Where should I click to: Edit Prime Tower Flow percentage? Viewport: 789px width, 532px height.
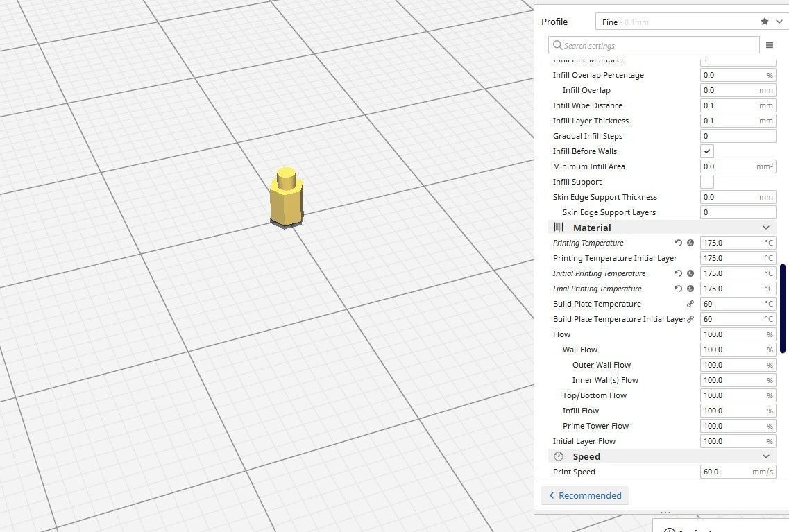click(738, 426)
